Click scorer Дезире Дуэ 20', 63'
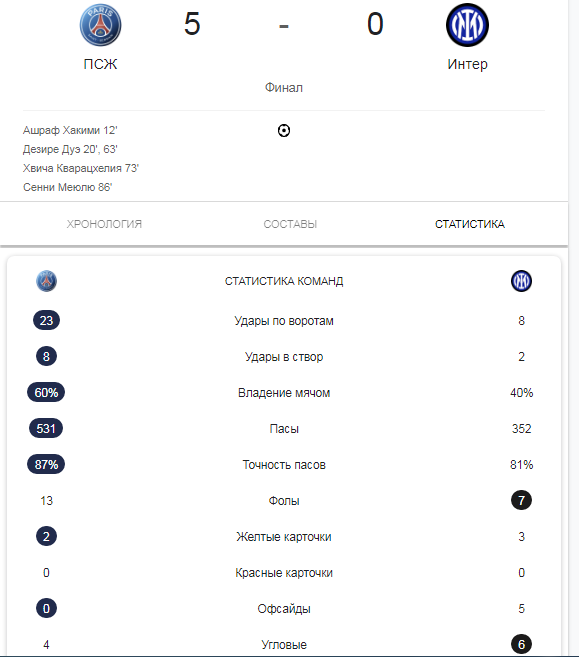 tap(70, 149)
